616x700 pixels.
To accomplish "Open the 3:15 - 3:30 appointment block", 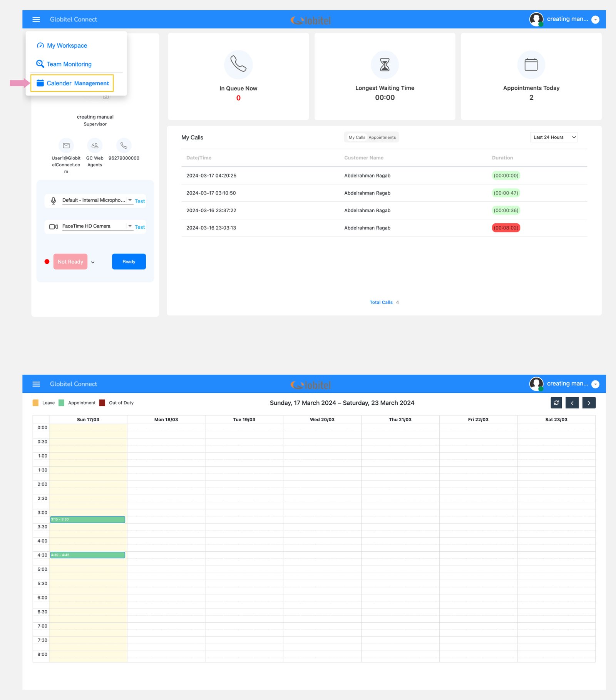I will pyautogui.click(x=88, y=519).
